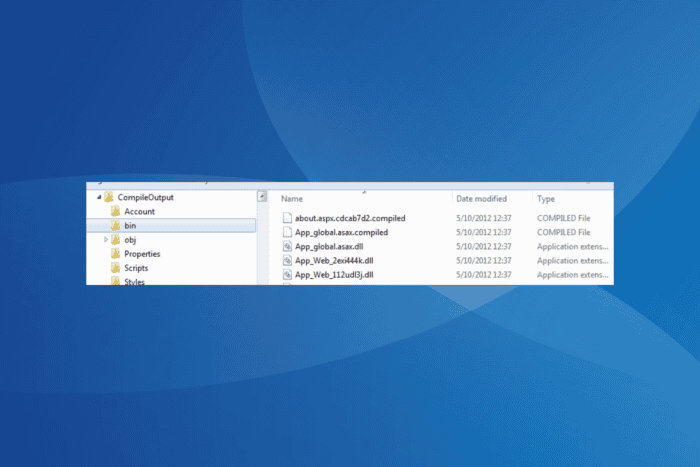This screenshot has width=700, height=467.
Task: Click Application extension type of App_Web_2exi444k.dll
Action: pos(572,261)
